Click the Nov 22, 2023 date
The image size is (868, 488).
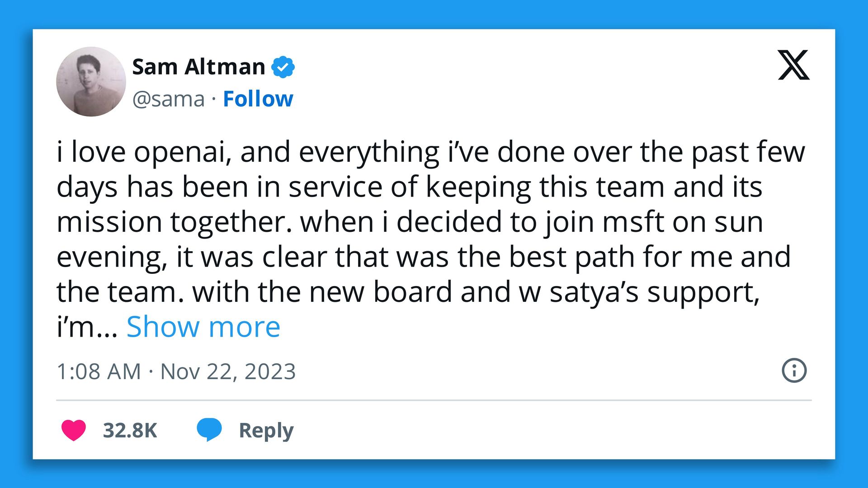click(228, 371)
